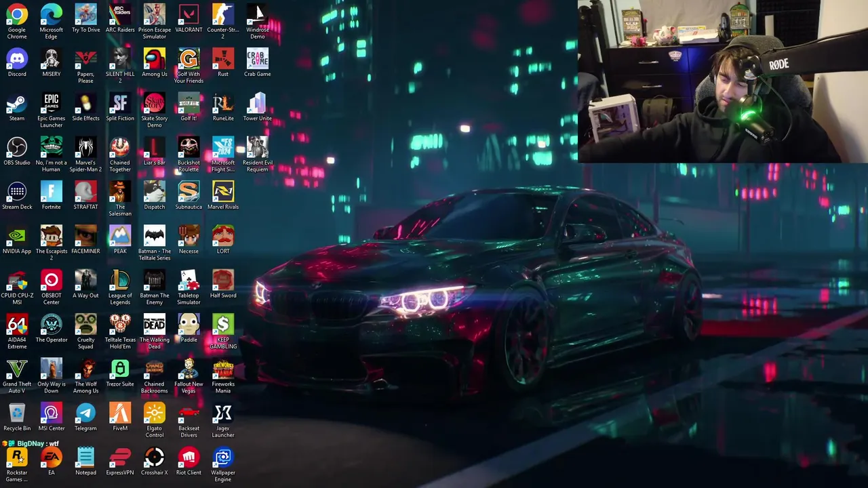
Task: Select the Windrose Demo icon
Action: (258, 21)
